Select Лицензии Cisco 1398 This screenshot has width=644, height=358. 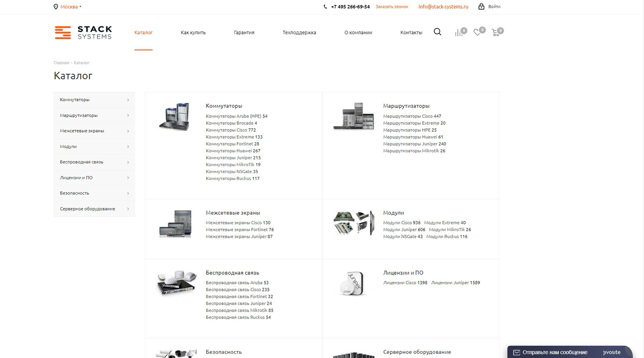pos(405,282)
